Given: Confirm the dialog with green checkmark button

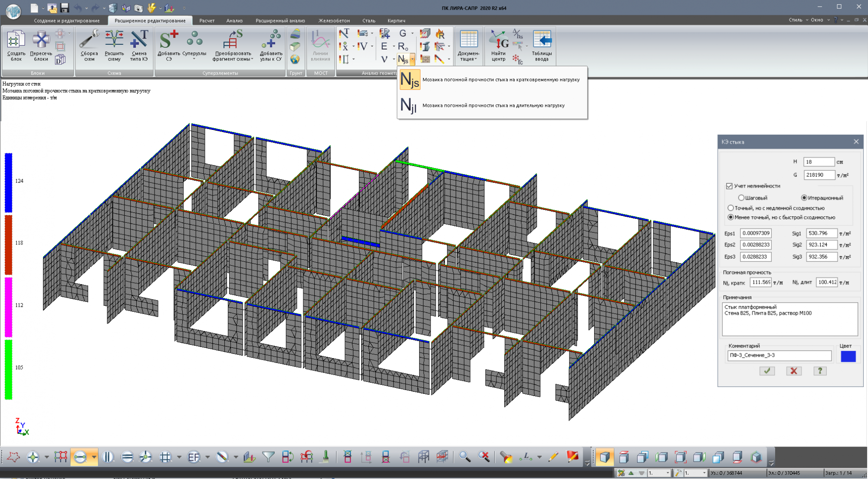Looking at the screenshot, I should (767, 371).
